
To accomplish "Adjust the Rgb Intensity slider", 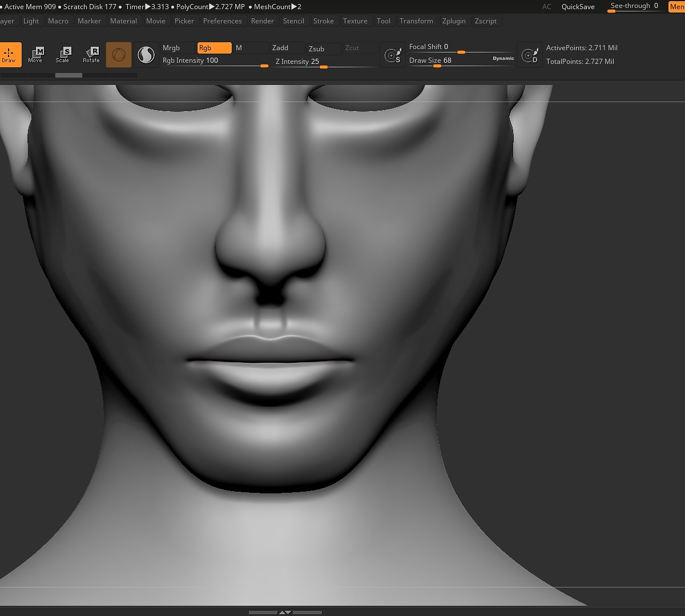I will (x=215, y=61).
